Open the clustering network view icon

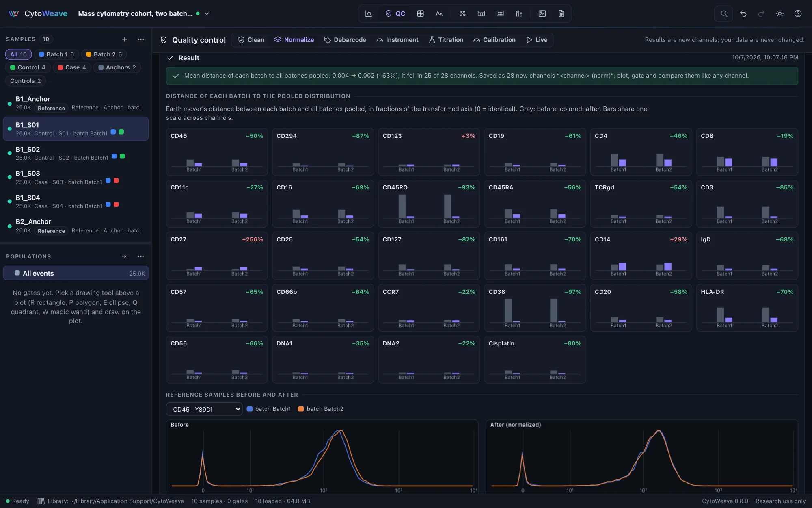pyautogui.click(x=462, y=13)
